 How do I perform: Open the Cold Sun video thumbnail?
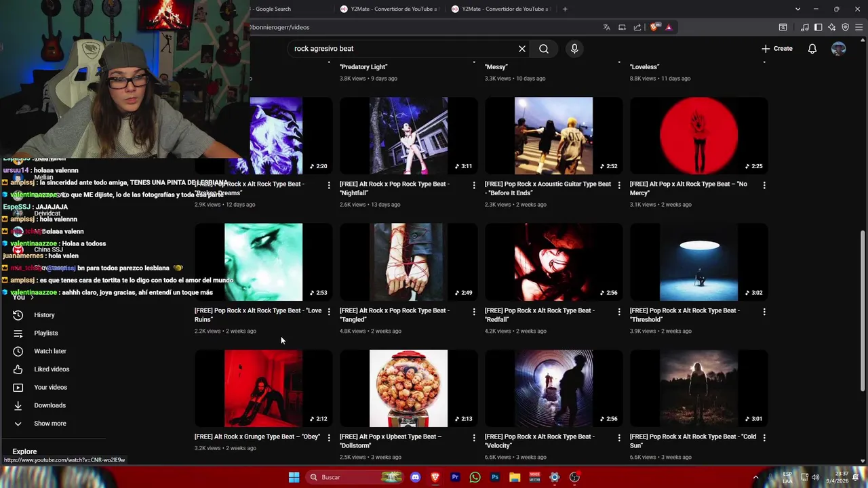(x=698, y=388)
